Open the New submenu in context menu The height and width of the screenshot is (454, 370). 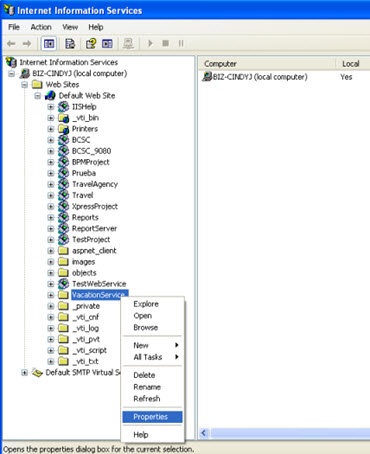(152, 345)
